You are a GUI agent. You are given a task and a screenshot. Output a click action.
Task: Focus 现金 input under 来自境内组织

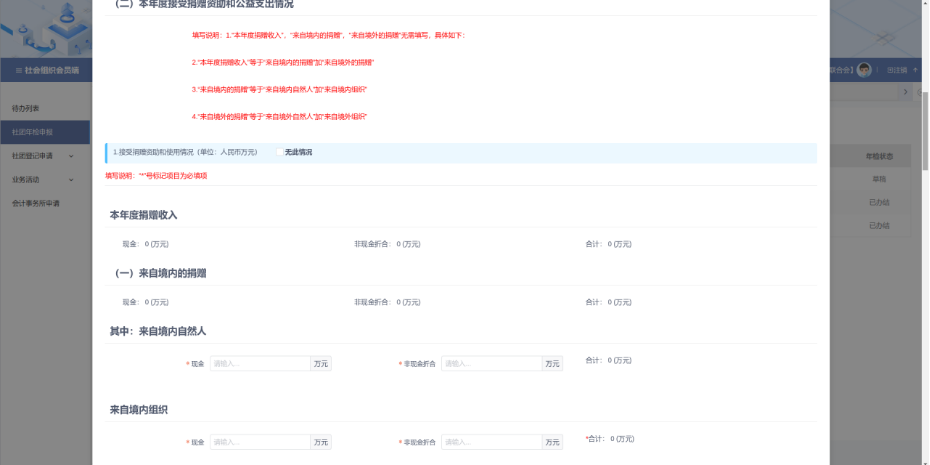259,442
